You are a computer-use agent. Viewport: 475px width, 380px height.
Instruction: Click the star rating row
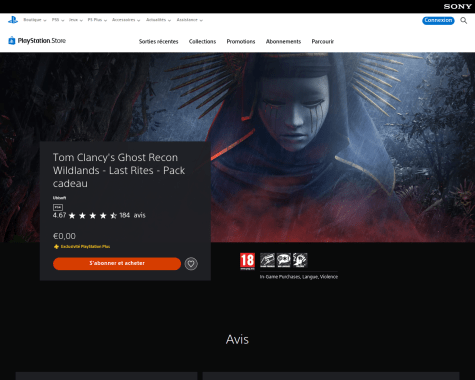(x=93, y=216)
